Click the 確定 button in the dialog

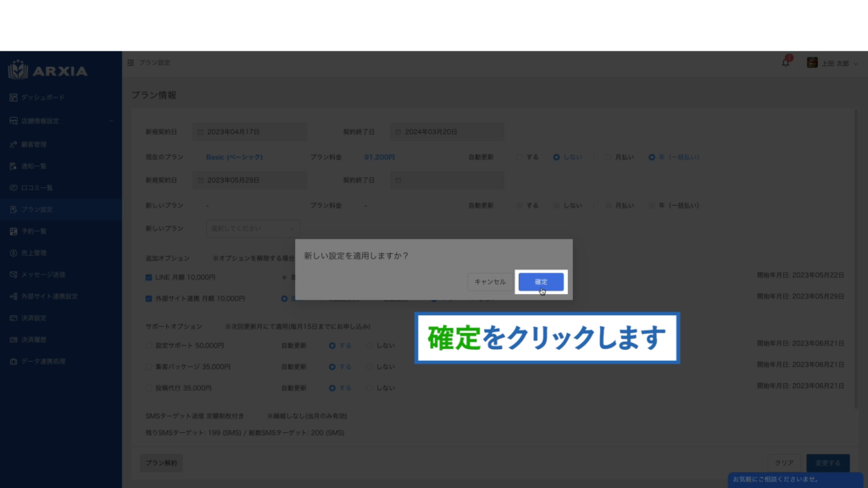[x=541, y=281]
